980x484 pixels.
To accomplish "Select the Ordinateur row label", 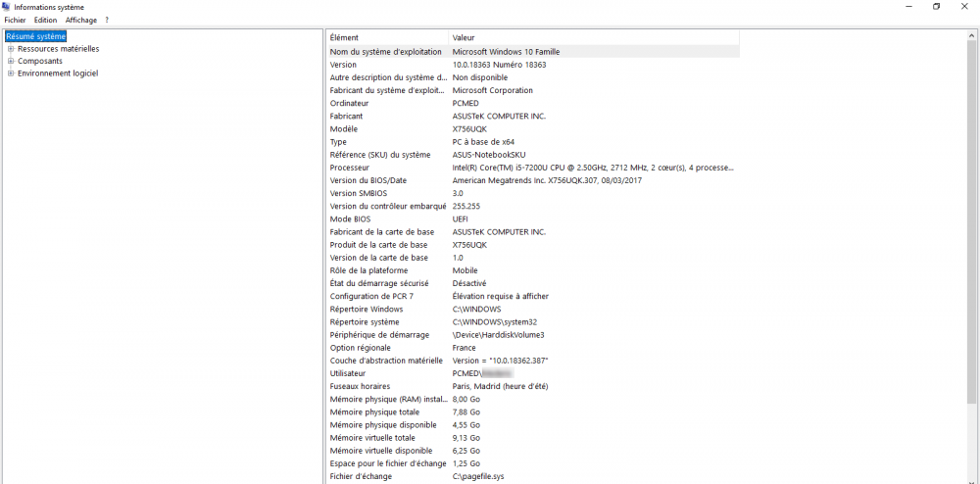I will (x=349, y=103).
